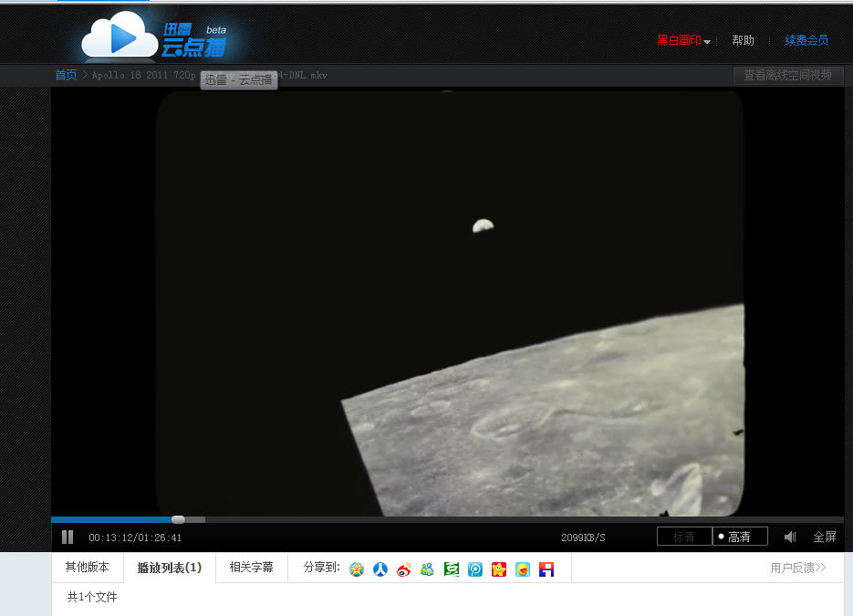The height and width of the screenshot is (616, 853).
Task: Select 标清 standard-definition quality option
Action: coord(684,537)
